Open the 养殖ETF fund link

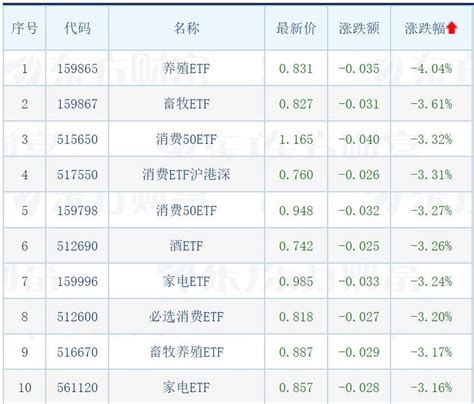186,69
